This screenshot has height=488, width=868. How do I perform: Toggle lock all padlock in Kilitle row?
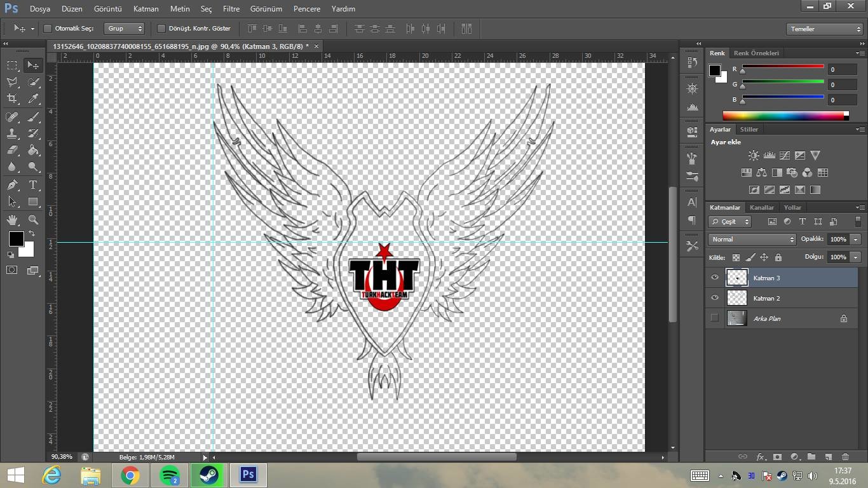pyautogui.click(x=778, y=257)
